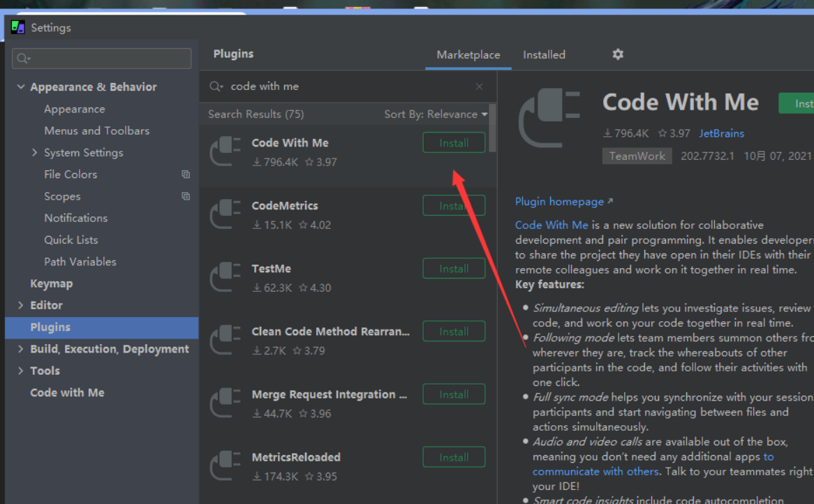The image size is (814, 504).
Task: Install the Code With Me plugin from results
Action: [x=454, y=142]
